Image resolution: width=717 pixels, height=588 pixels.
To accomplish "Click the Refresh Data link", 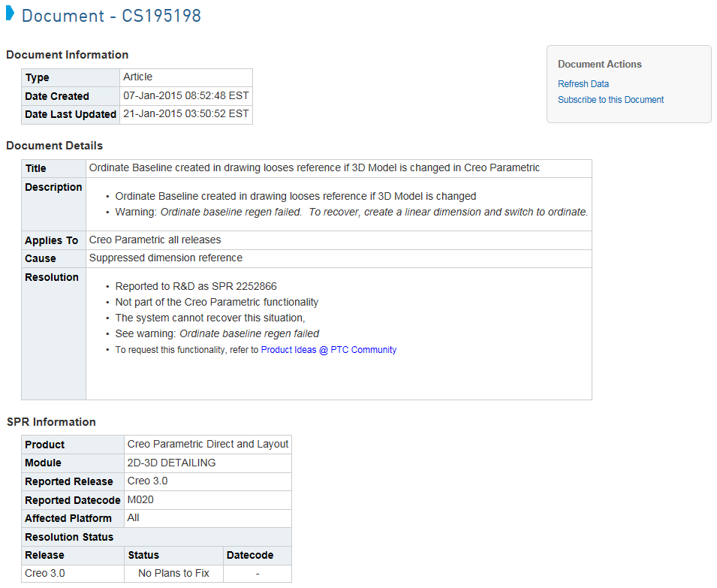I will [583, 84].
